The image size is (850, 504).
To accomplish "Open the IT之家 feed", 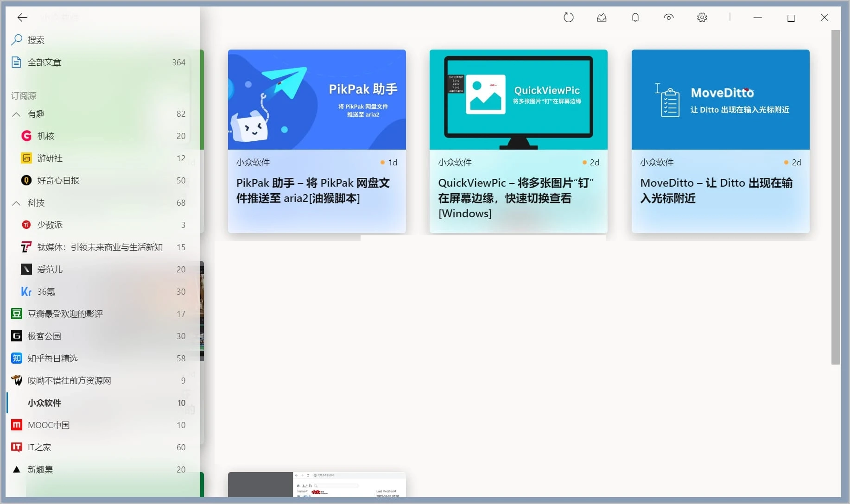I will tap(39, 447).
